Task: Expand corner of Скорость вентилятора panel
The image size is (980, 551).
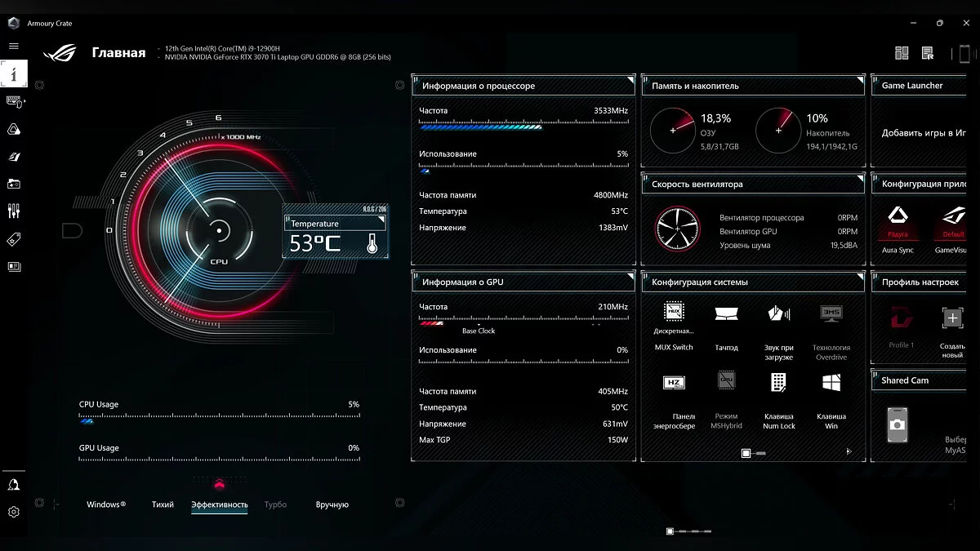Action: (x=860, y=179)
